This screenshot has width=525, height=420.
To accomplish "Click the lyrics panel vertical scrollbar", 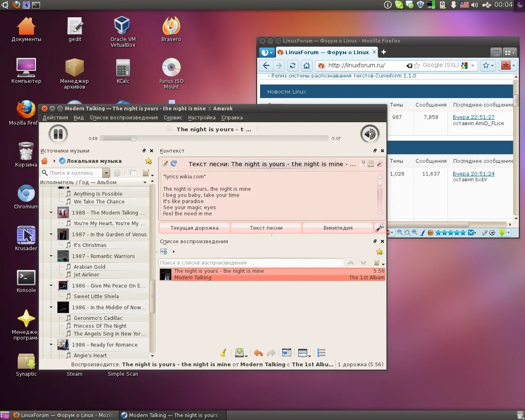I will [380, 194].
